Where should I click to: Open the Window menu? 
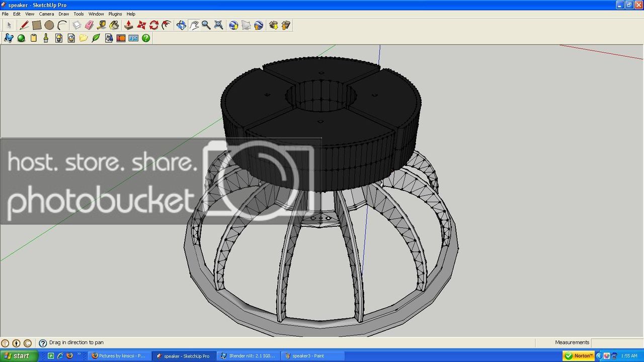(96, 14)
